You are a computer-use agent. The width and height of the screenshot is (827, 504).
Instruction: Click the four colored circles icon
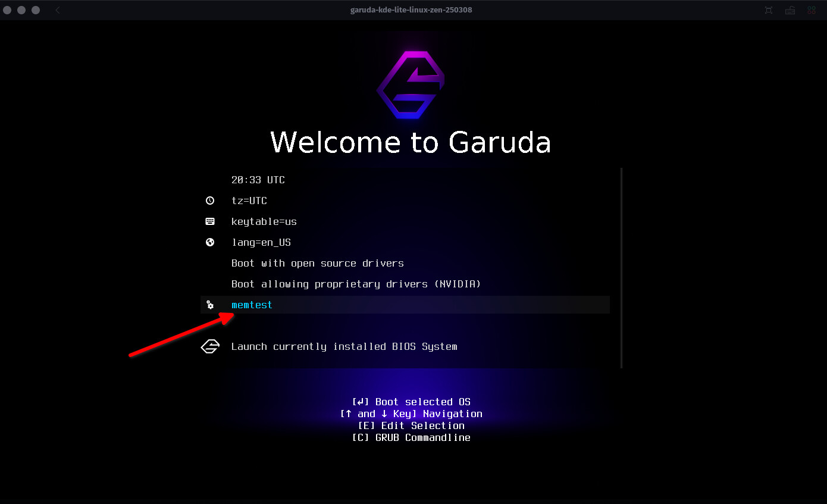pyautogui.click(x=812, y=10)
